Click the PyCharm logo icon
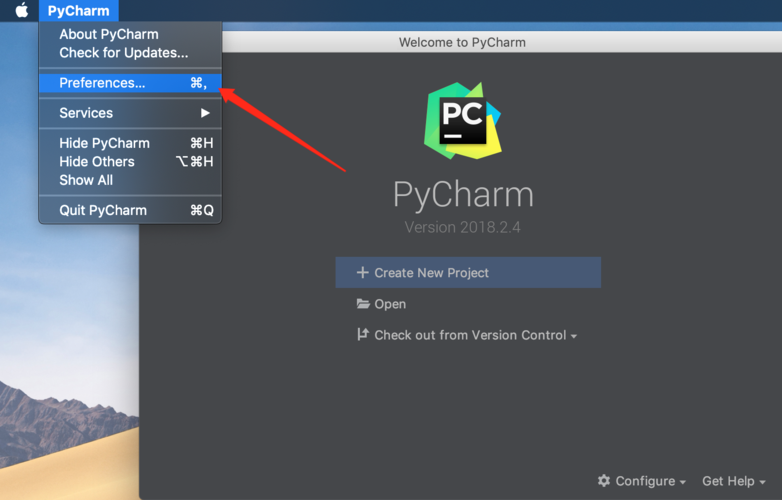782x500 pixels. (x=463, y=121)
